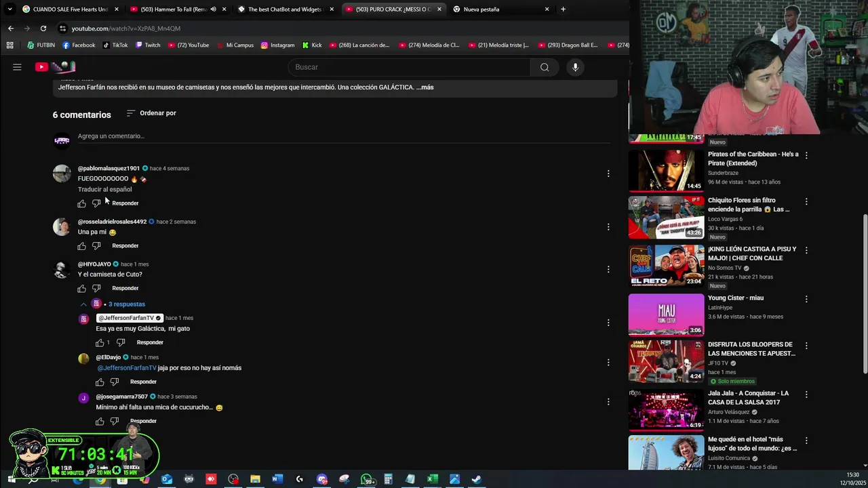Open the Kick bookmark
Screen dimensions: 868x488
pyautogui.click(x=312, y=45)
